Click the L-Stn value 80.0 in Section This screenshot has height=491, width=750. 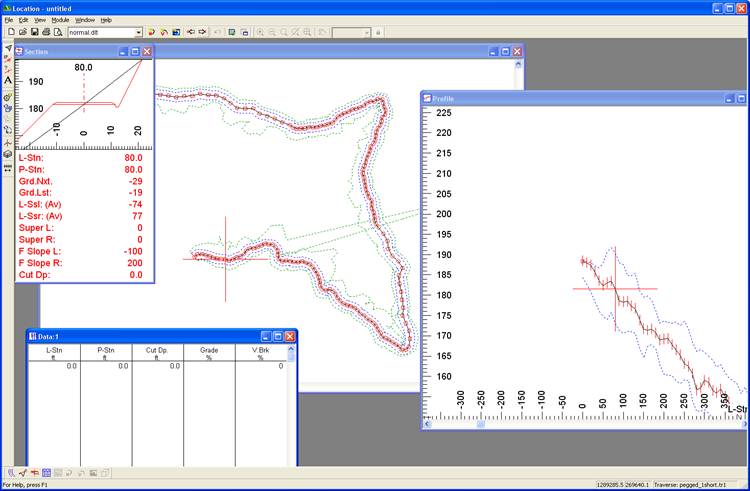(x=133, y=158)
